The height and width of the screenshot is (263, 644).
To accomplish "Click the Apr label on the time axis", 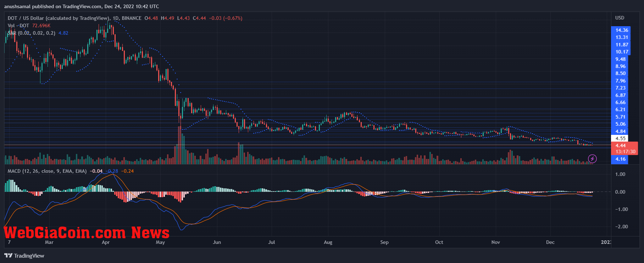I will [106, 242].
